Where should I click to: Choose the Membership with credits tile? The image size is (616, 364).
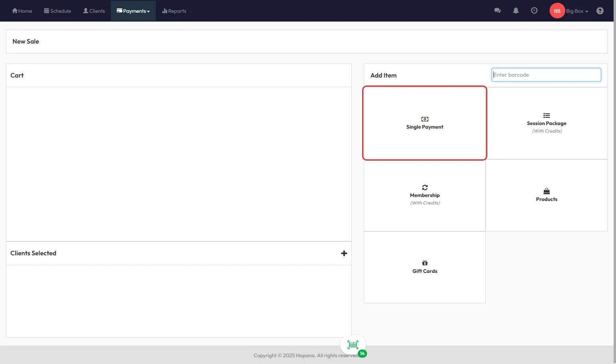tap(425, 195)
